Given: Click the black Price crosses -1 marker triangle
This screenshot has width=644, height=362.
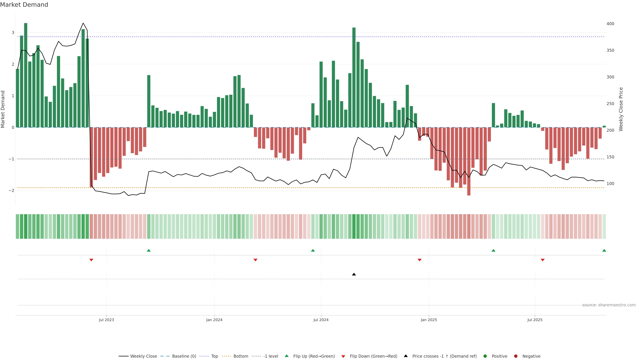Looking at the screenshot, I should tap(354, 274).
